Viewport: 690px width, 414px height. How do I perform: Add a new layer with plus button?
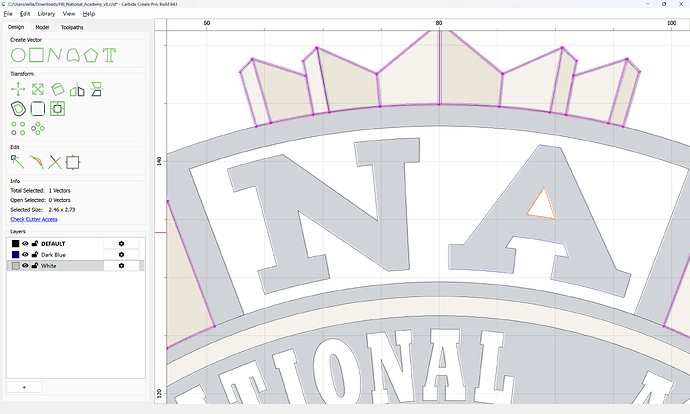pos(24,387)
